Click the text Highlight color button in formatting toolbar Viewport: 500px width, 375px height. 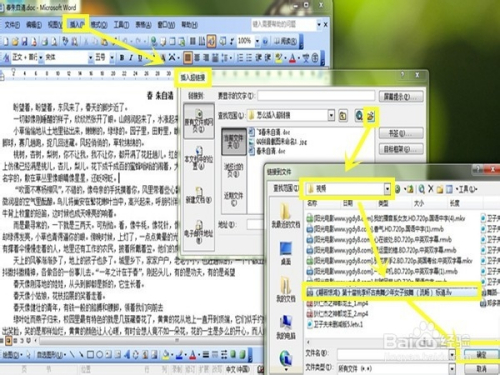point(279,58)
